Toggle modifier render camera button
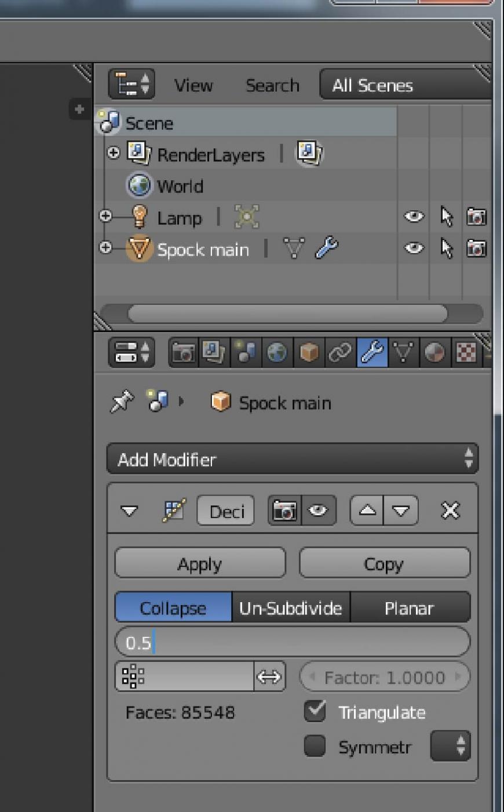504x812 pixels. point(284,511)
